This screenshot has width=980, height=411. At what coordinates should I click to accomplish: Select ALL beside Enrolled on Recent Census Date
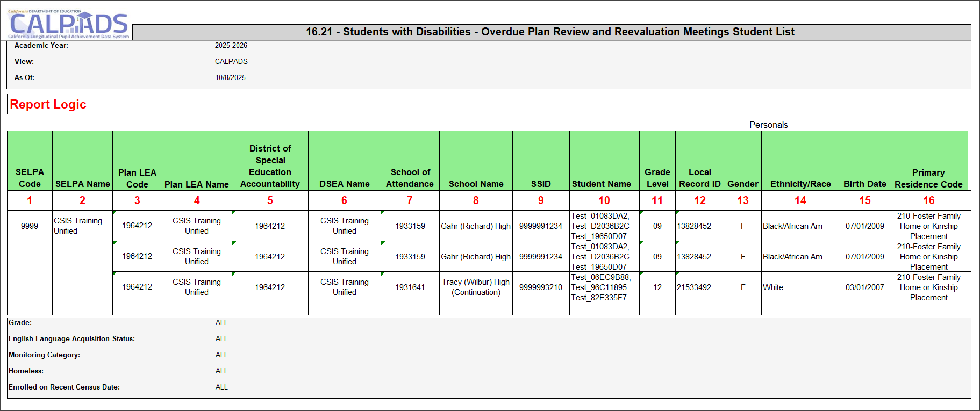[x=221, y=387]
